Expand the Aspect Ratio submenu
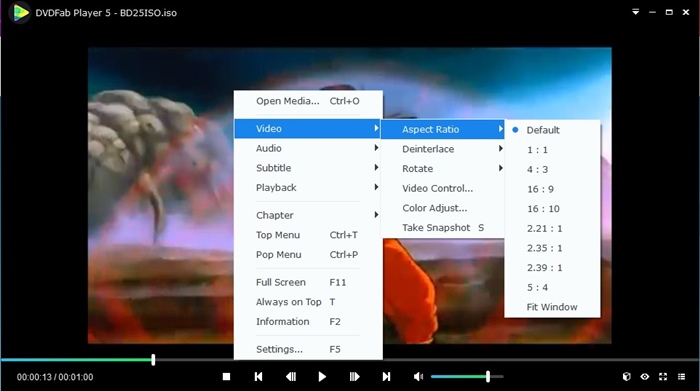The width and height of the screenshot is (700, 391). tap(443, 129)
